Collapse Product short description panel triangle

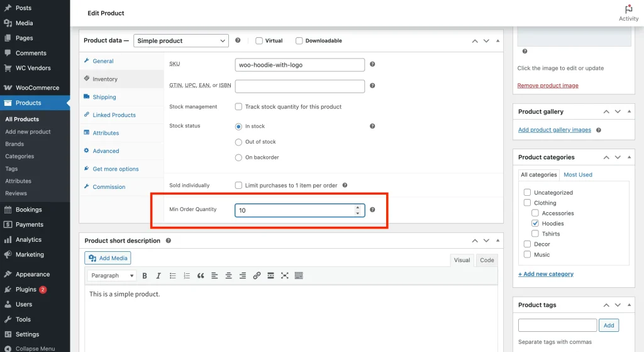click(498, 241)
